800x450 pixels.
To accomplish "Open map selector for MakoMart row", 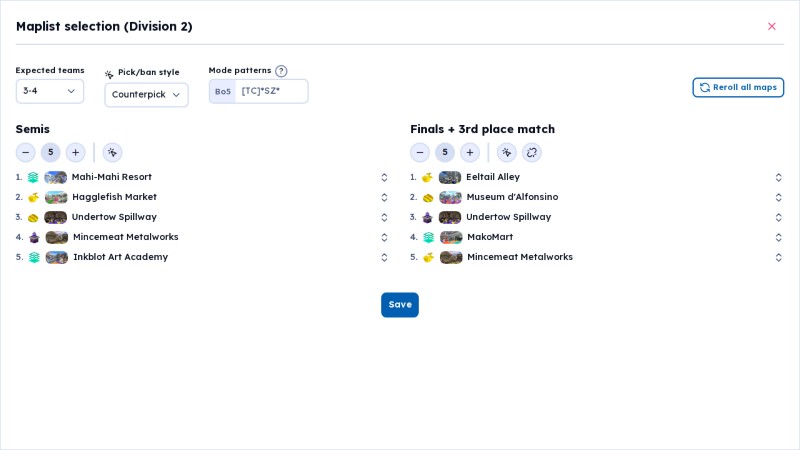I will 779,238.
